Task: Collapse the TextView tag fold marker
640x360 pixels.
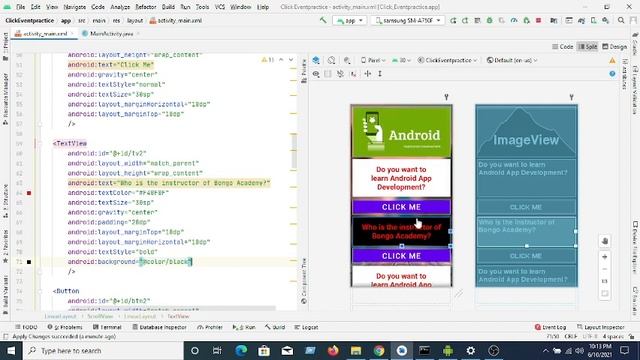Action: (40, 143)
